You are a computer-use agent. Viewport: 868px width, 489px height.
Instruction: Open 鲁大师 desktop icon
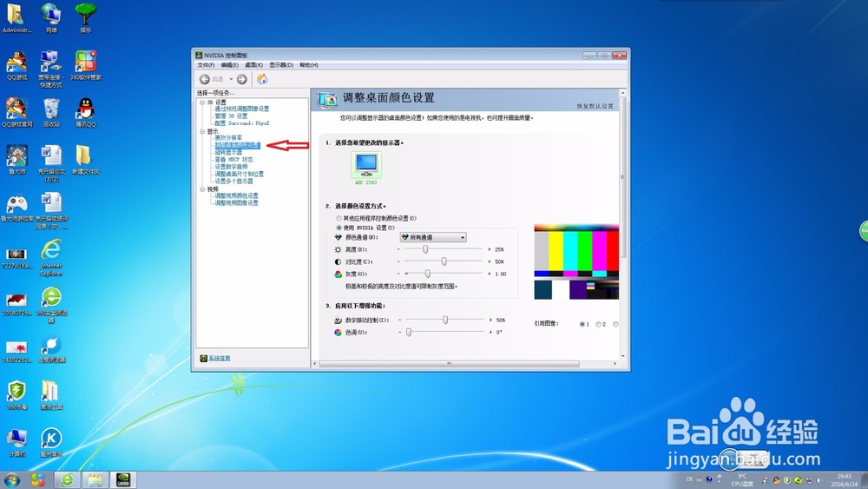tap(17, 160)
